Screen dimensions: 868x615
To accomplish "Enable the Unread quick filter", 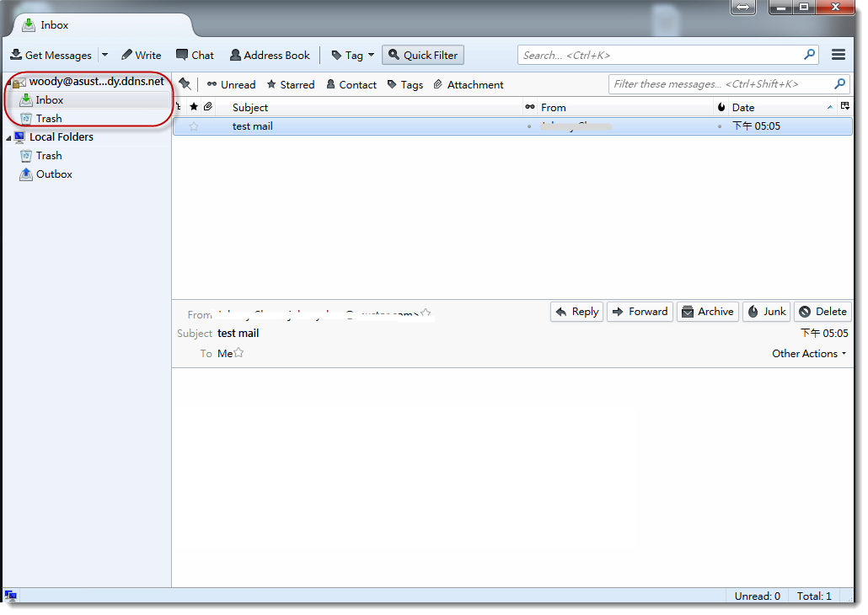I will 231,83.
